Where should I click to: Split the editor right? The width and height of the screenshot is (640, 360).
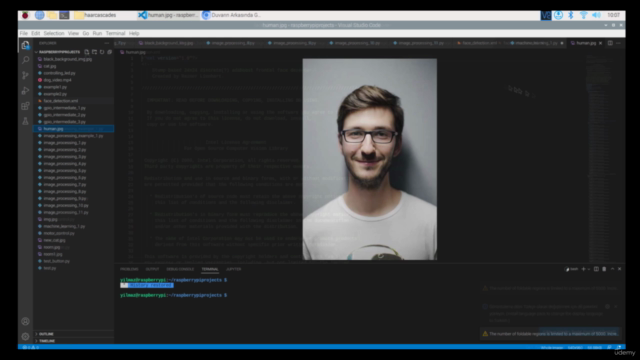click(x=610, y=43)
